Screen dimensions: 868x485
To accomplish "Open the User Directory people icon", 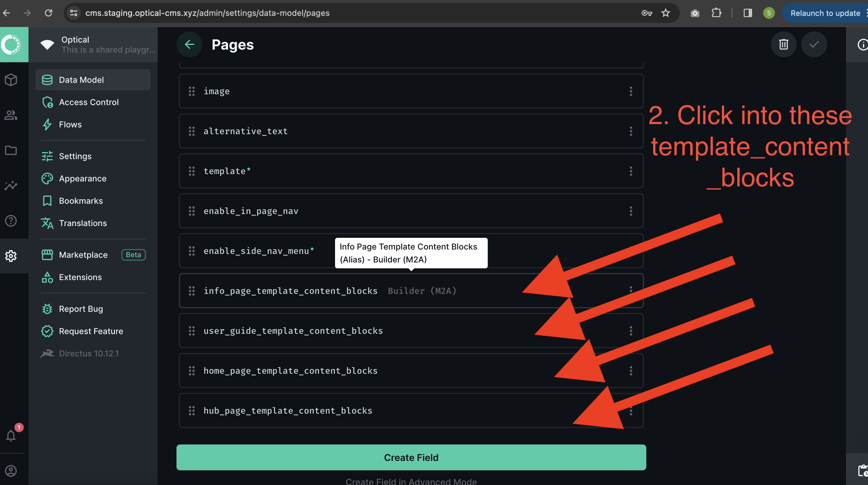I will tap(11, 115).
